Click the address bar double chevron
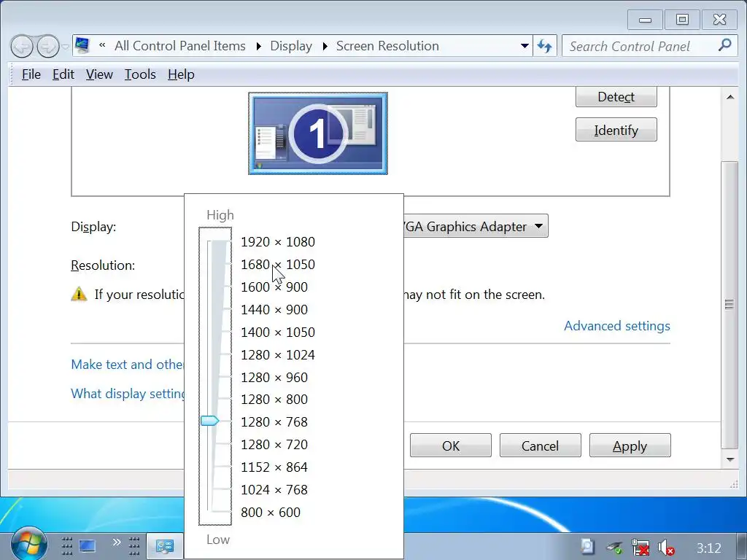 102,45
